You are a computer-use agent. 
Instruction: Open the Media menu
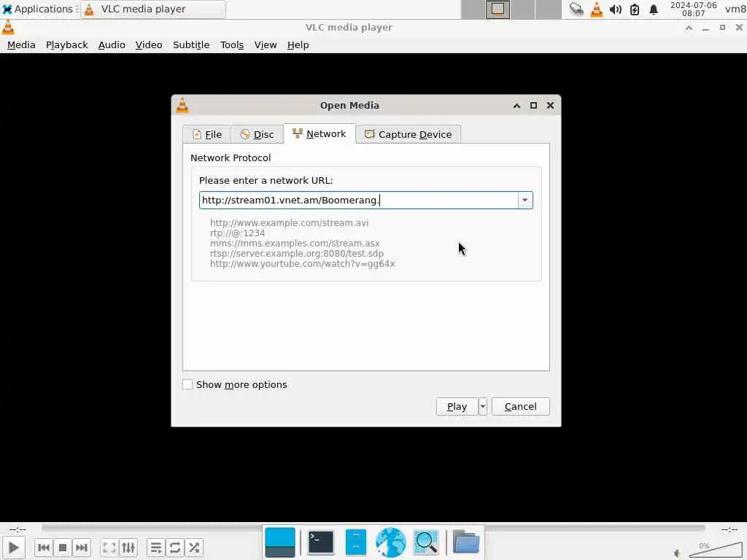[21, 44]
